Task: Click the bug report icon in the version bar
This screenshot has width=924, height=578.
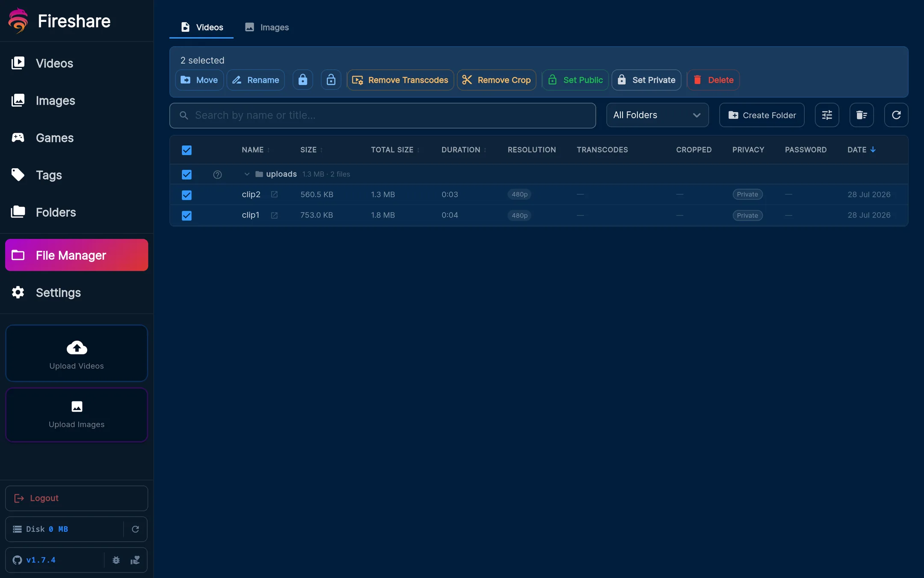Action: tap(116, 560)
